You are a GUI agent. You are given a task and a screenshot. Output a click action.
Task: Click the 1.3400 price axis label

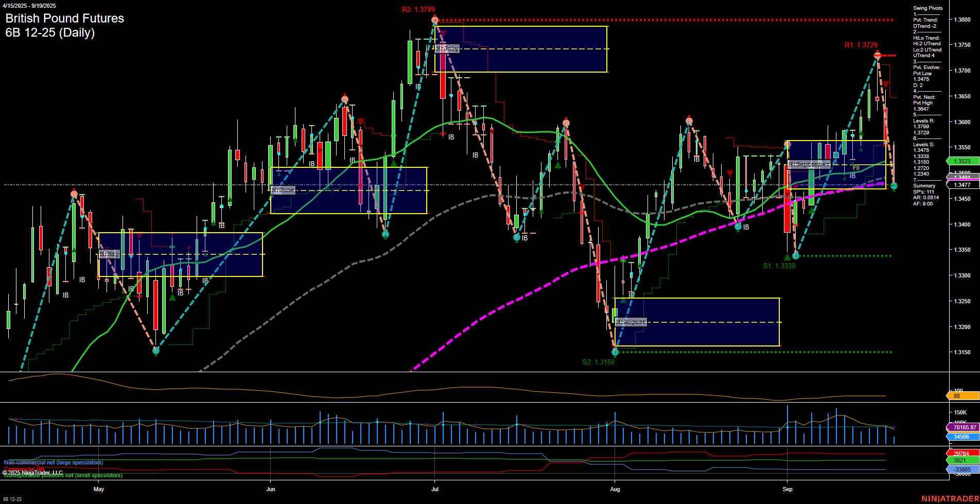pyautogui.click(x=962, y=224)
